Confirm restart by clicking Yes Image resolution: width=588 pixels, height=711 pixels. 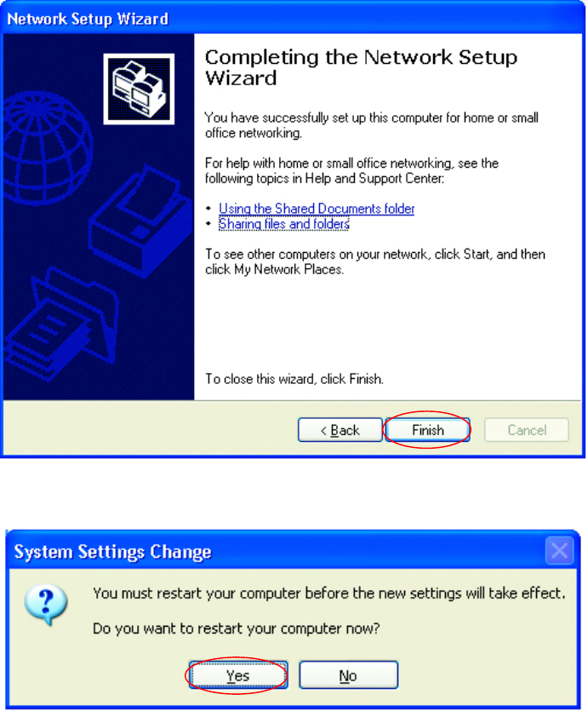238,675
